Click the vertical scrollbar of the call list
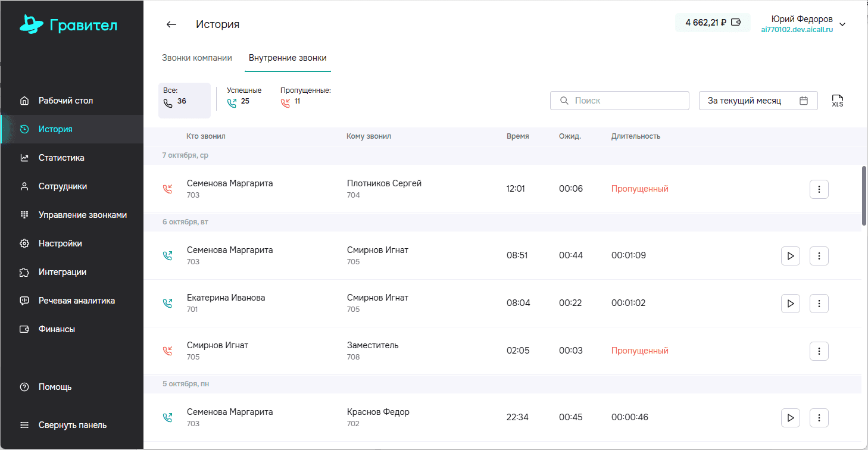The height and width of the screenshot is (450, 868). click(x=864, y=195)
